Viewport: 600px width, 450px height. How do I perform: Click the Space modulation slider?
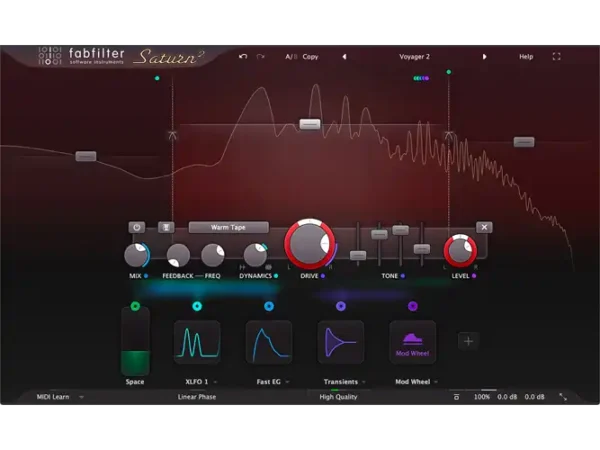135,343
